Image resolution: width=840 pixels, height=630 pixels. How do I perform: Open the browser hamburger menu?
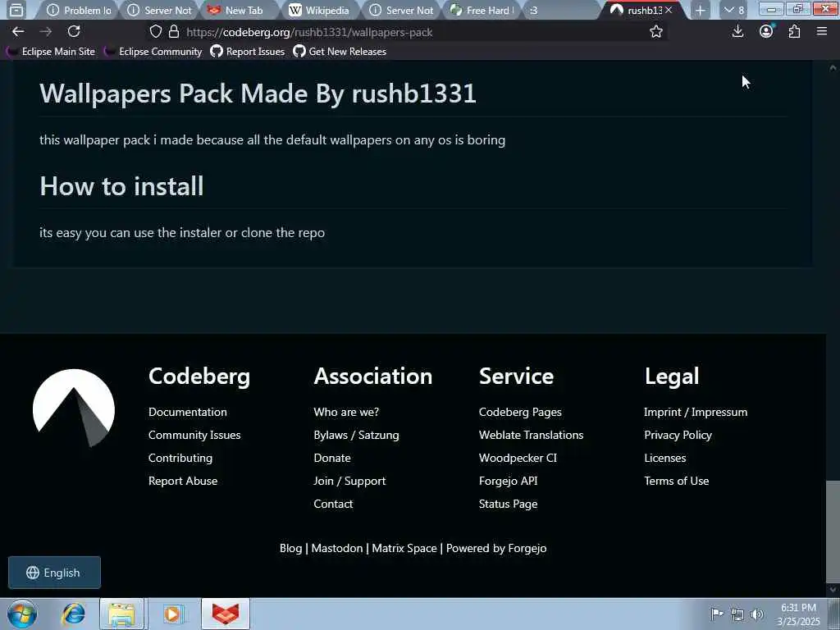point(822,32)
